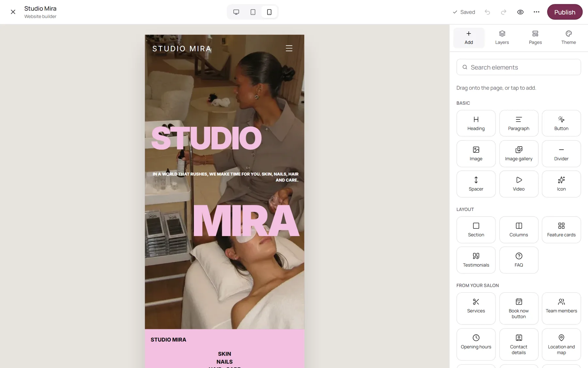Image resolution: width=588 pixels, height=368 pixels.
Task: Select the pink MIRA heading
Action: point(246,221)
